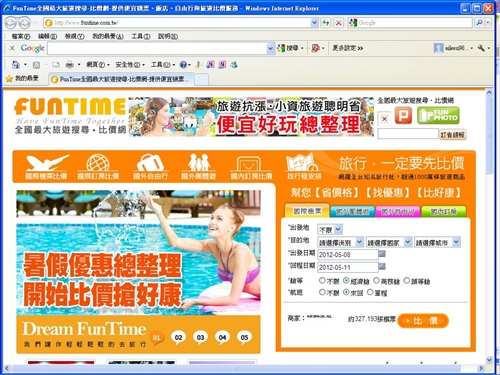The height and width of the screenshot is (375, 500).
Task: Switch to the 國內訂房 green tab
Action: pyautogui.click(x=443, y=211)
